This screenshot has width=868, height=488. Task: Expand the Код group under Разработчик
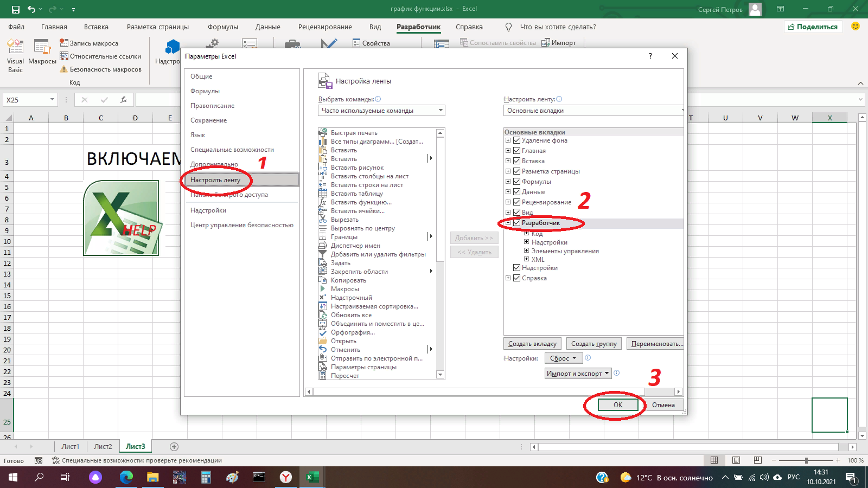coord(526,234)
